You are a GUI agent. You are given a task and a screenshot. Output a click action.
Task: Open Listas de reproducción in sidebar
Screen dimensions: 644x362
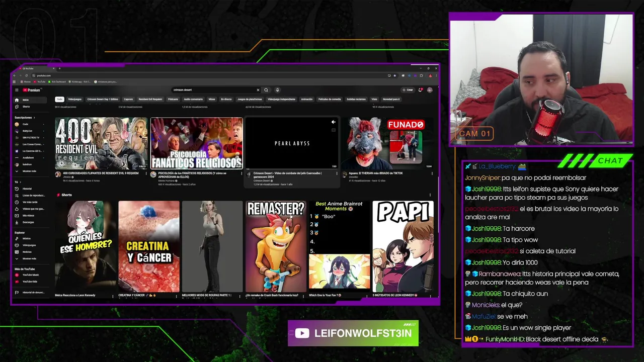[30, 195]
